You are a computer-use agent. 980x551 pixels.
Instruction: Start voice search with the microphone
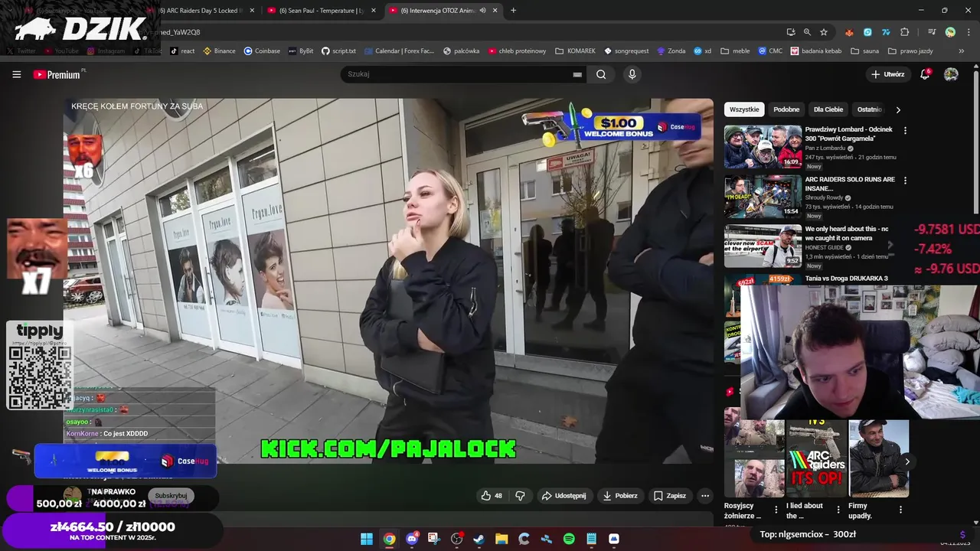tap(632, 74)
